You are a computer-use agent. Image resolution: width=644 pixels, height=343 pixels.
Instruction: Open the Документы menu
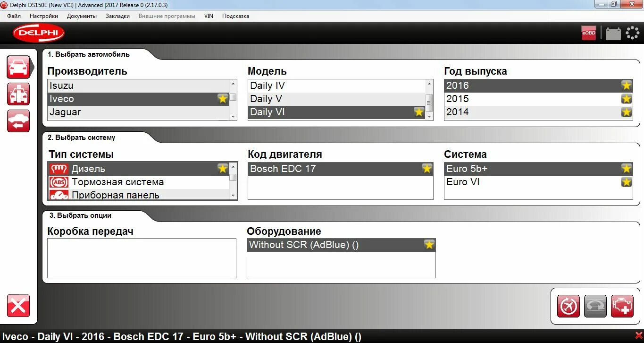[x=82, y=16]
